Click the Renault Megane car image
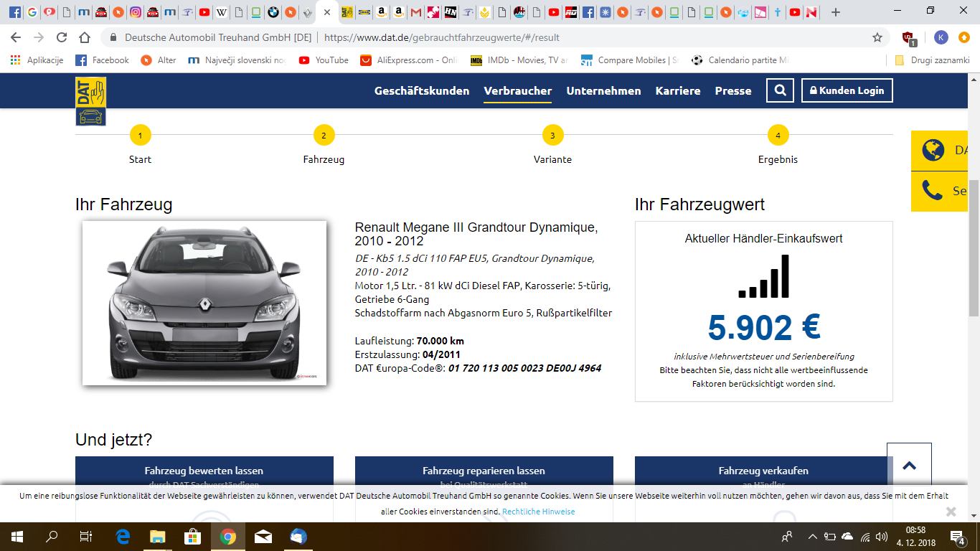The width and height of the screenshot is (980, 551). (204, 303)
